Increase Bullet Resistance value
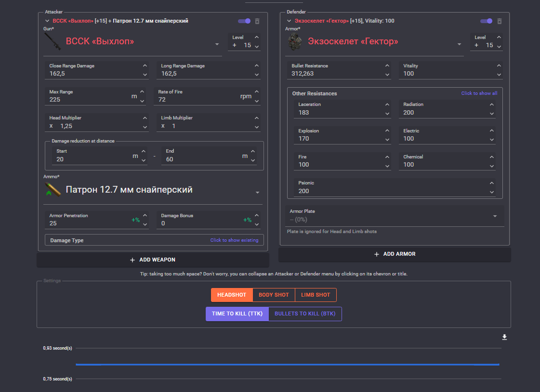This screenshot has width=540, height=392. point(387,65)
